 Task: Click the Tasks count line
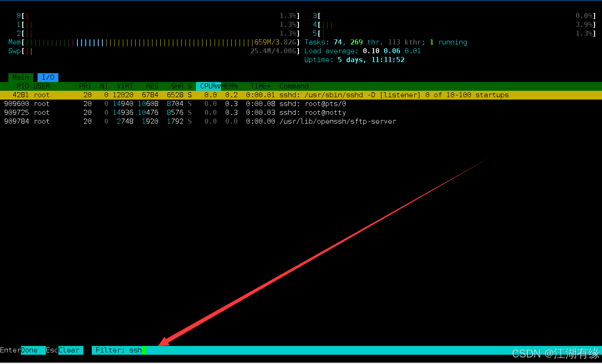click(386, 42)
